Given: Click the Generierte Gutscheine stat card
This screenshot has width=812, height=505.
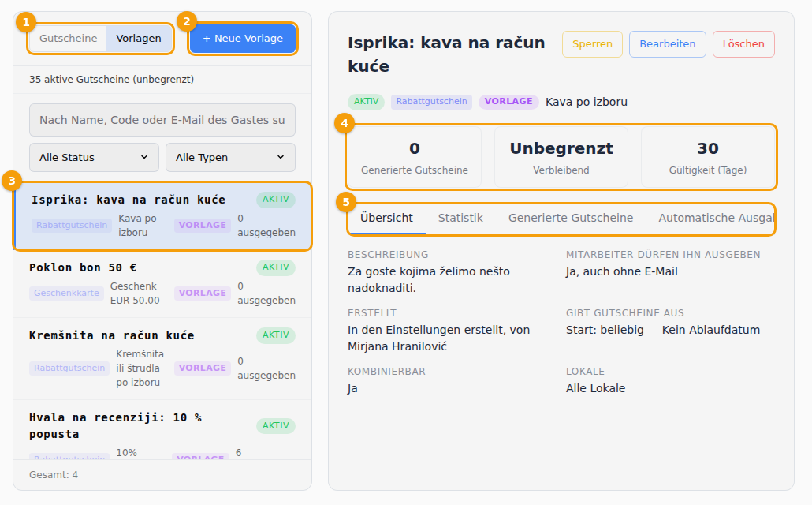Looking at the screenshot, I should [415, 157].
